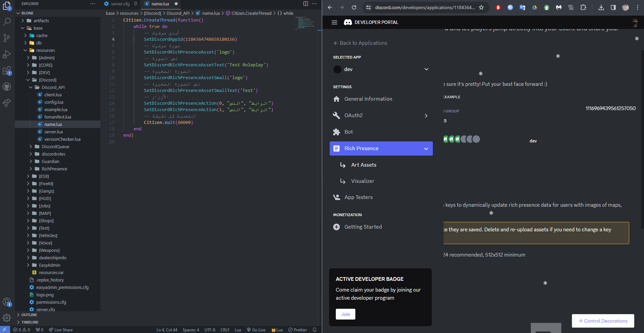The width and height of the screenshot is (644, 333).
Task: Click the Malwarebytes extension icon in Chrome
Action: 559,7
